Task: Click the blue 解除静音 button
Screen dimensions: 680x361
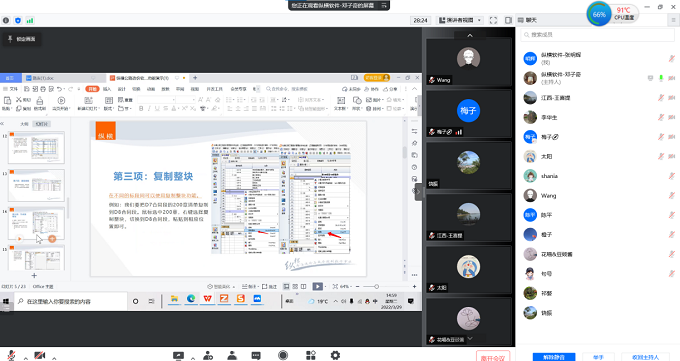Action: click(x=554, y=357)
